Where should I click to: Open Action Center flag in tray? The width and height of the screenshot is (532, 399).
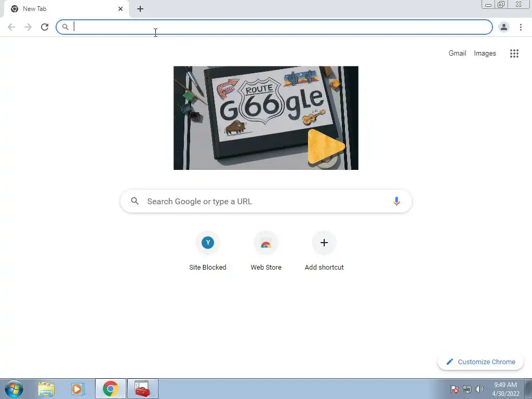[455, 389]
